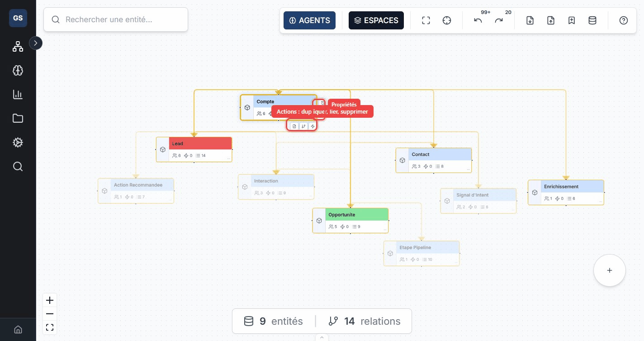Import a file using the download-file icon
644x341 pixels.
coord(530,20)
